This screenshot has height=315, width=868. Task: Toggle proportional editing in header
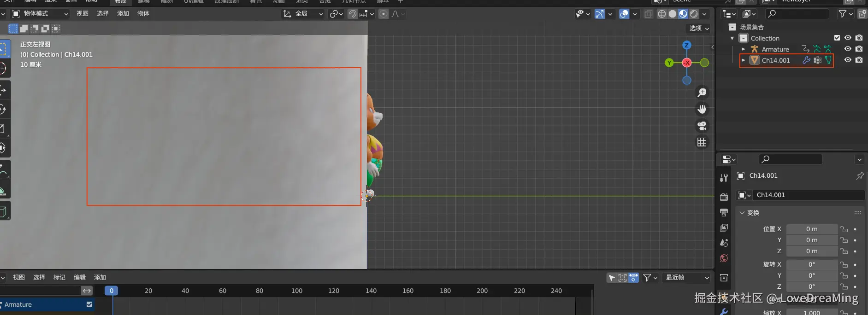click(384, 14)
